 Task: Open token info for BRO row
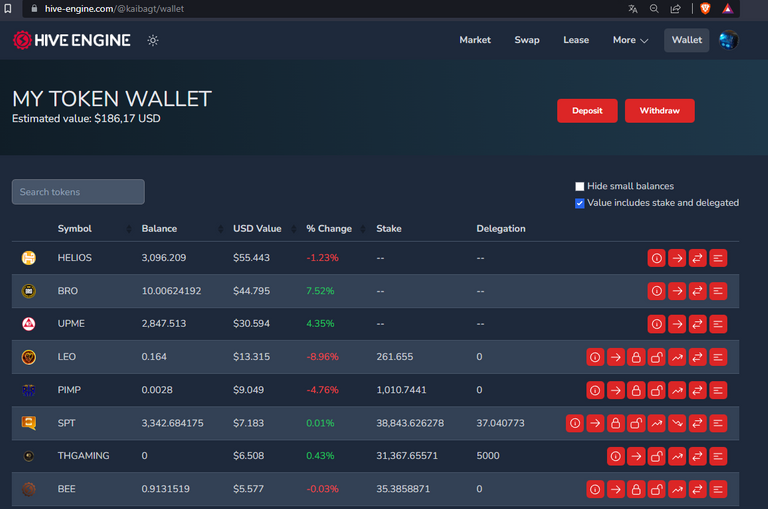point(656,291)
